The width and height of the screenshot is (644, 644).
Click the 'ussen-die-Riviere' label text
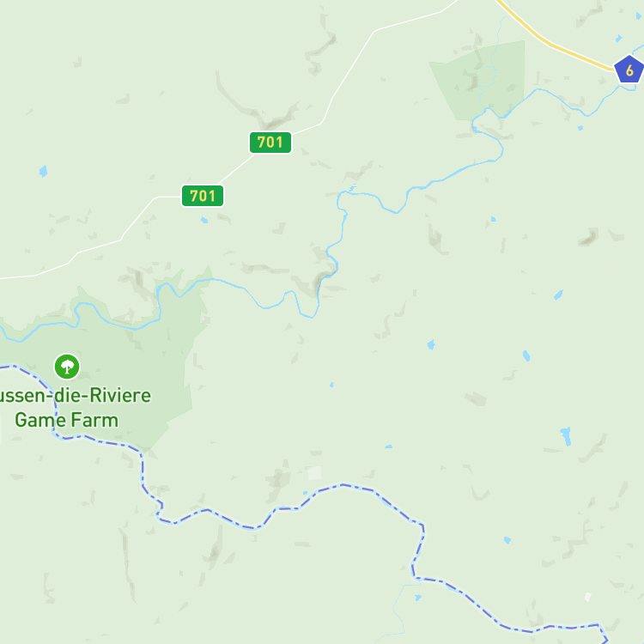coord(75,396)
